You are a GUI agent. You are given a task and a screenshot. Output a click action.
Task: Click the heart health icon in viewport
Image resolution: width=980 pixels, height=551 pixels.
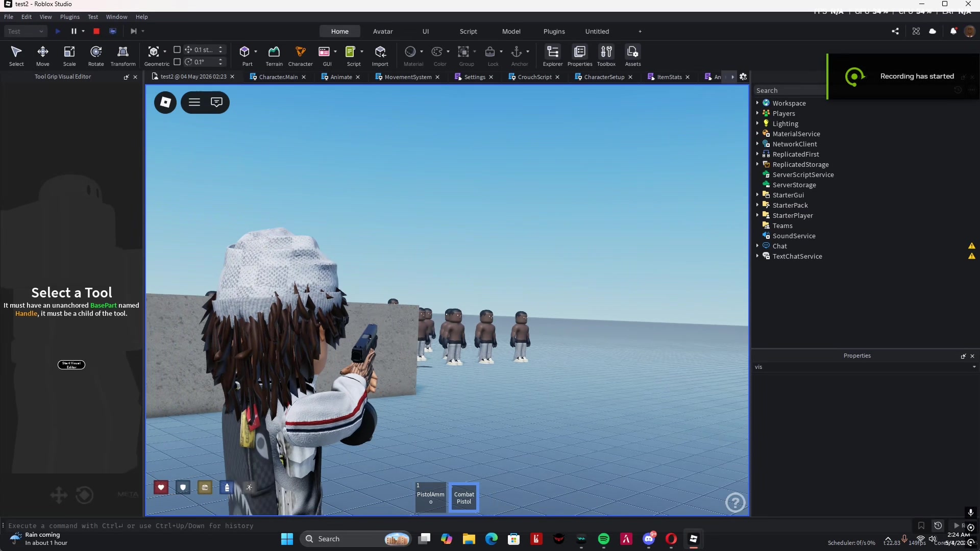tap(161, 488)
